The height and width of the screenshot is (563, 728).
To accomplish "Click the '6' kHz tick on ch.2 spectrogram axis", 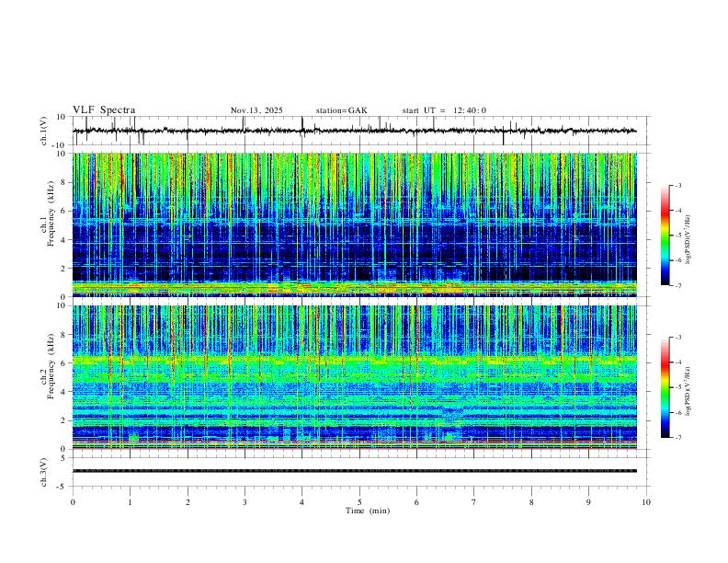I will click(x=64, y=363).
